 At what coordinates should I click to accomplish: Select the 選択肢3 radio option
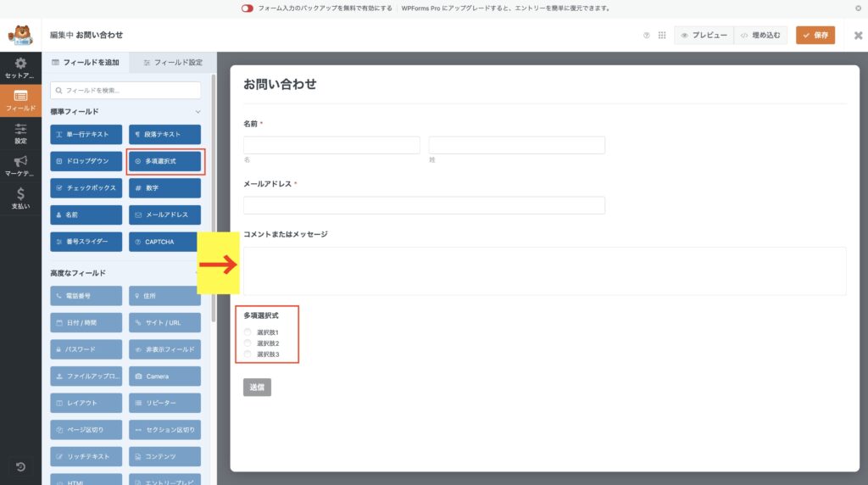tap(248, 354)
